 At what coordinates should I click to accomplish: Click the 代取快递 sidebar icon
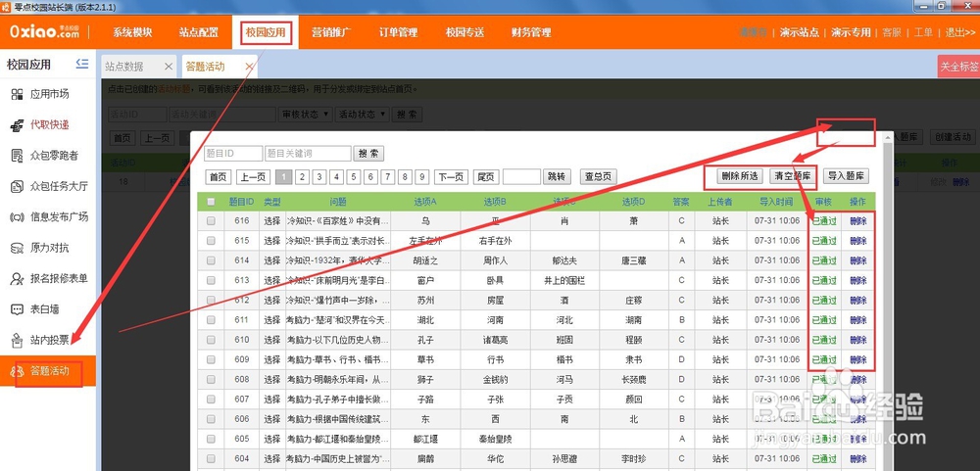click(17, 125)
